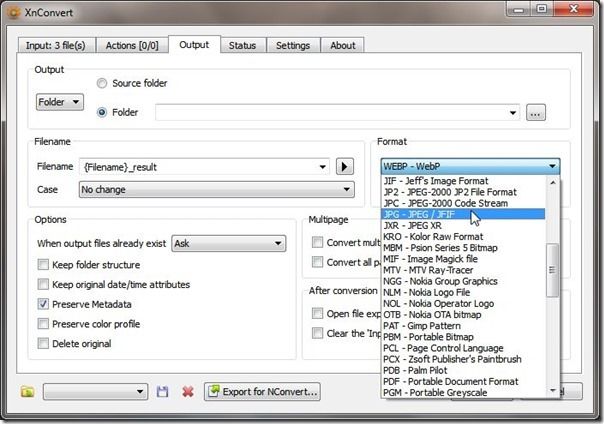604x424 pixels.
Task: Click the format list scroll up arrow
Action: coord(553,183)
